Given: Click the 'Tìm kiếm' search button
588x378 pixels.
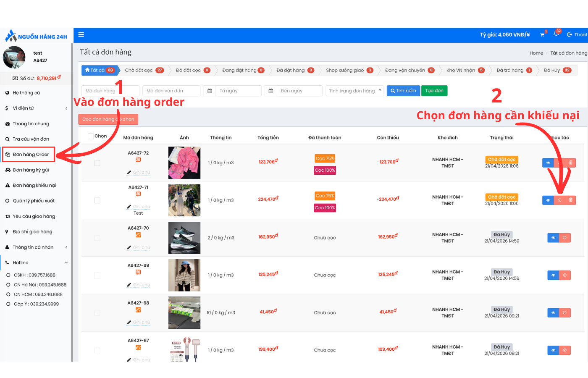Looking at the screenshot, I should tap(403, 91).
